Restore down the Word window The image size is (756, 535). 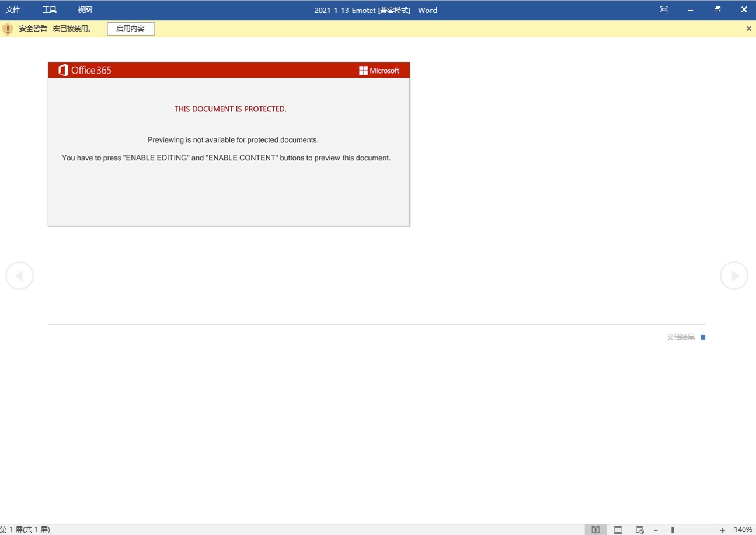(717, 10)
